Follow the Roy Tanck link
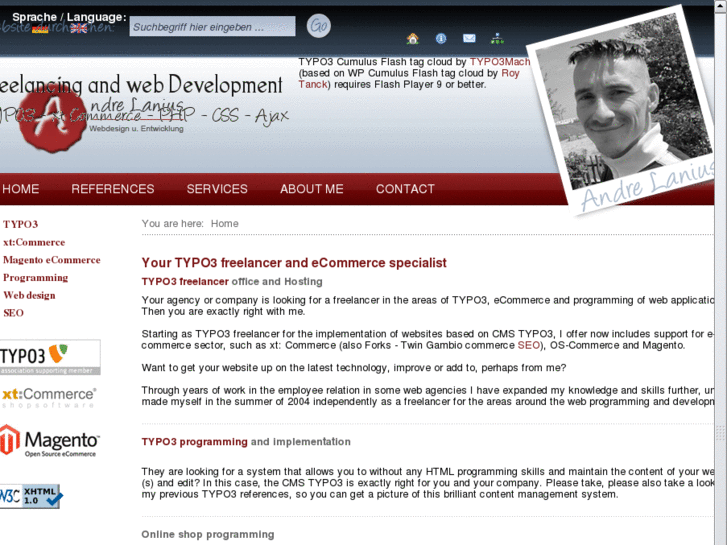The height and width of the screenshot is (545, 727). click(x=510, y=73)
